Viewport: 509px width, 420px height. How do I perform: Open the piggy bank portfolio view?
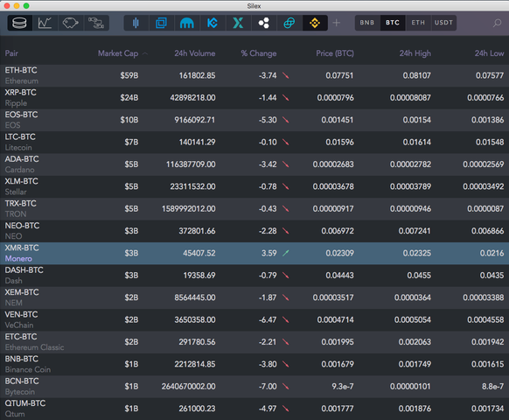point(71,23)
